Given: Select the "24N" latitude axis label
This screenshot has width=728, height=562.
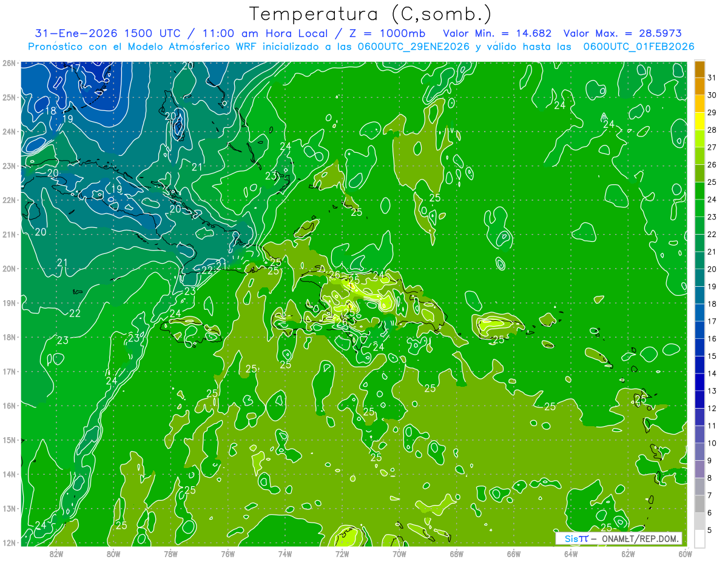Looking at the screenshot, I should click(x=8, y=132).
